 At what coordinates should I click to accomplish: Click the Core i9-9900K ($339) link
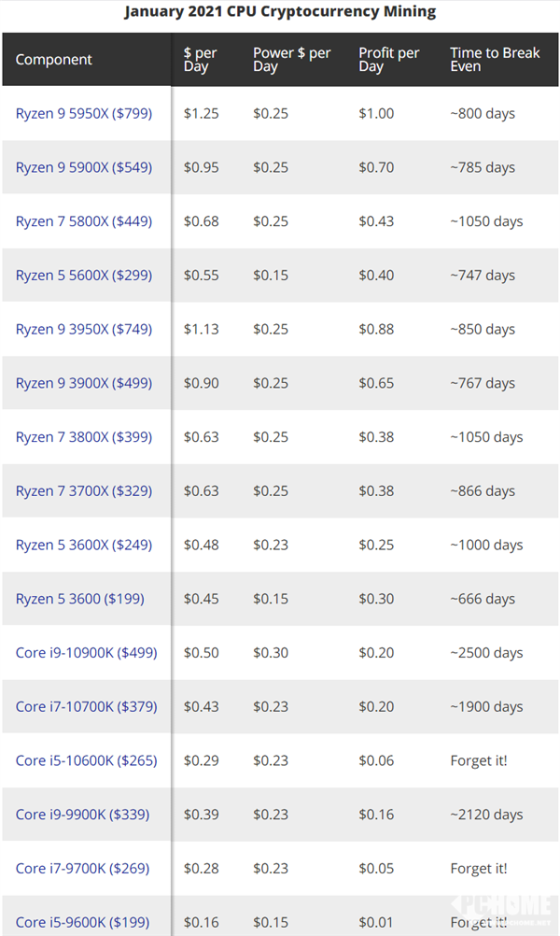click(x=82, y=815)
